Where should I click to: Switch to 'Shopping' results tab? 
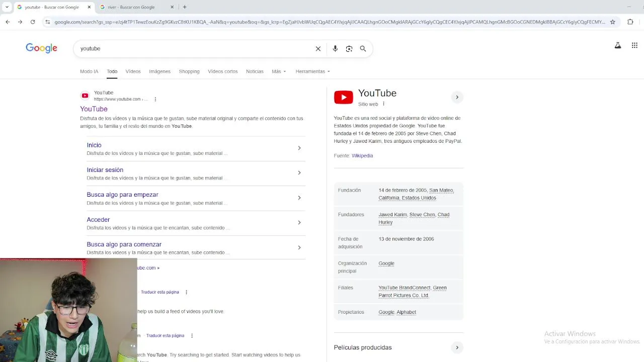click(189, 71)
